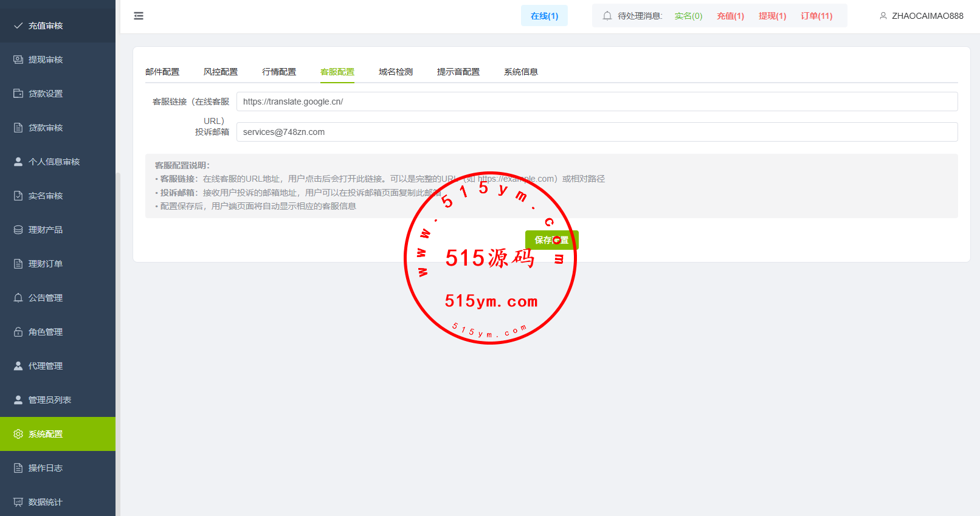The height and width of the screenshot is (516, 980).
Task: Open 操作日志 in the sidebar menu
Action: pyautogui.click(x=46, y=468)
